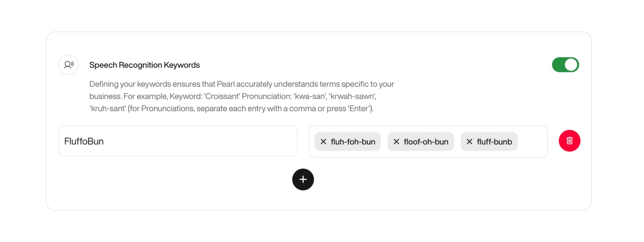Remove the 'floof-oh-bun' pronunciation via its X icon
This screenshot has height=242, width=644.
coord(396,141)
